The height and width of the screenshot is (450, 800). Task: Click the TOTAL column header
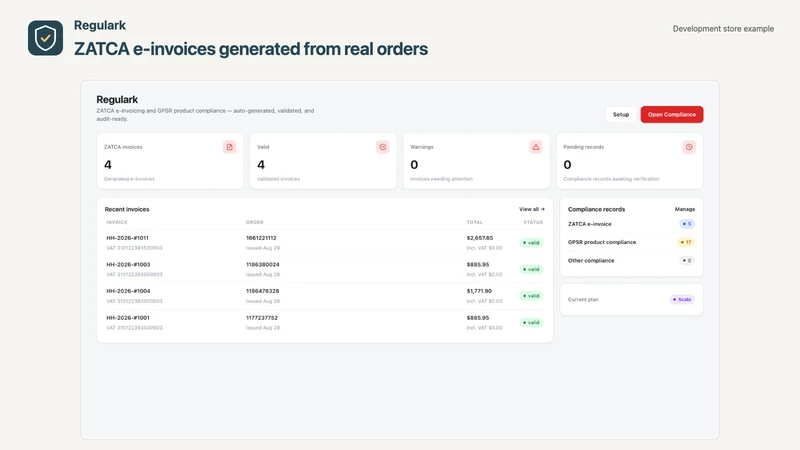[474, 222]
